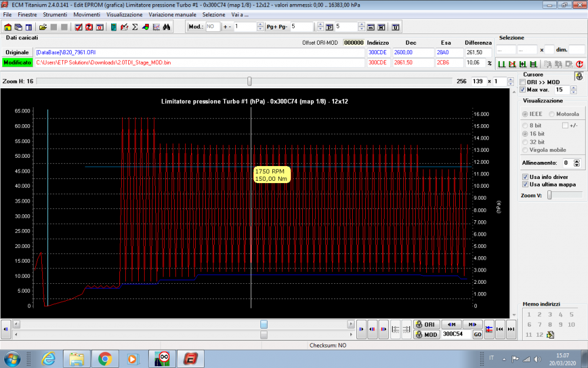Click the ORI lock button

pyautogui.click(x=426, y=324)
